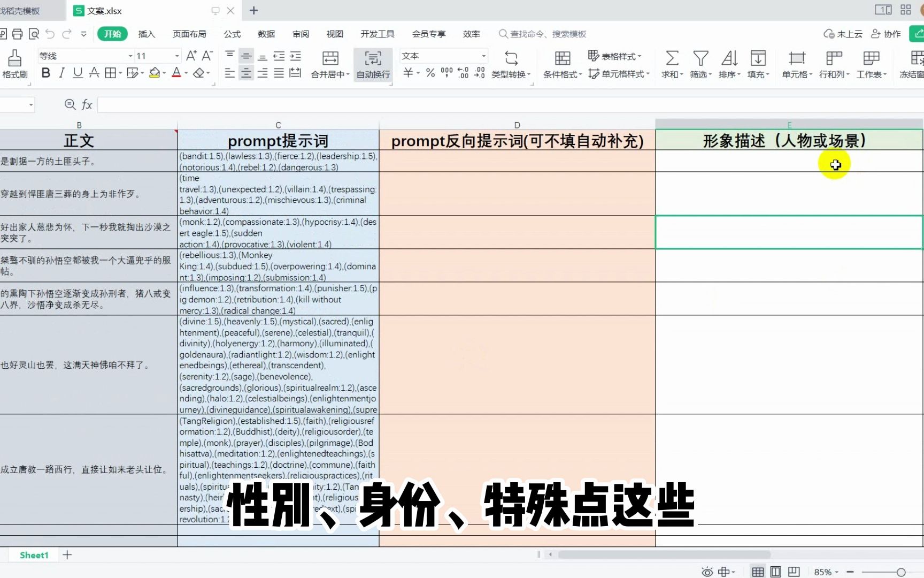Add a new sheet with plus button

[x=67, y=555]
